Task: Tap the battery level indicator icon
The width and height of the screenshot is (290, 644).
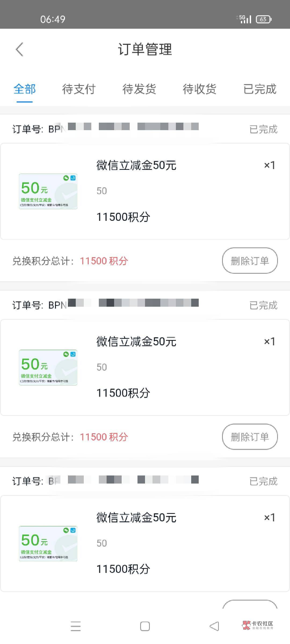Action: pos(264,19)
